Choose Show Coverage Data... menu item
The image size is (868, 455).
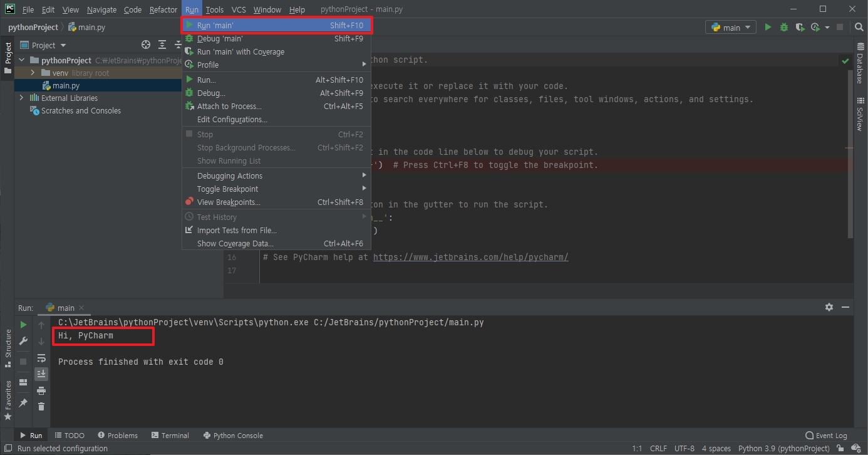click(x=276, y=243)
